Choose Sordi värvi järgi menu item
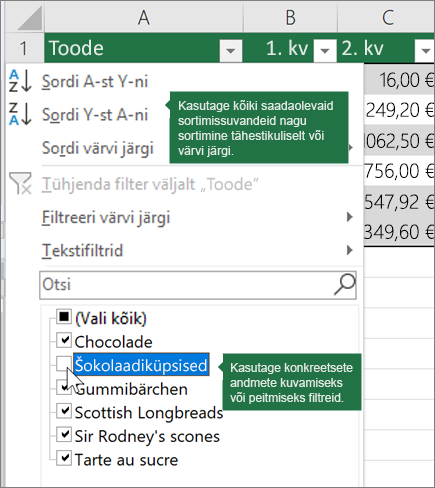Screen dimensions: 435x488 tap(97, 148)
